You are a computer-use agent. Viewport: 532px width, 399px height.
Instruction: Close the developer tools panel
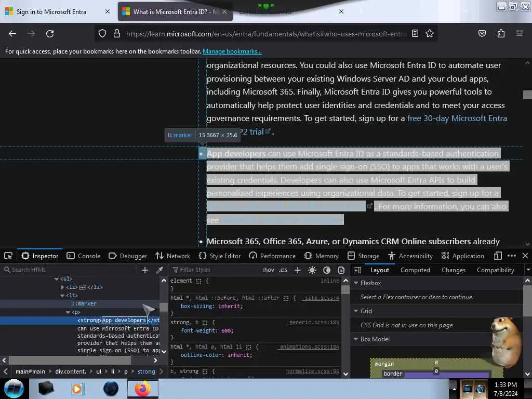pyautogui.click(x=525, y=256)
